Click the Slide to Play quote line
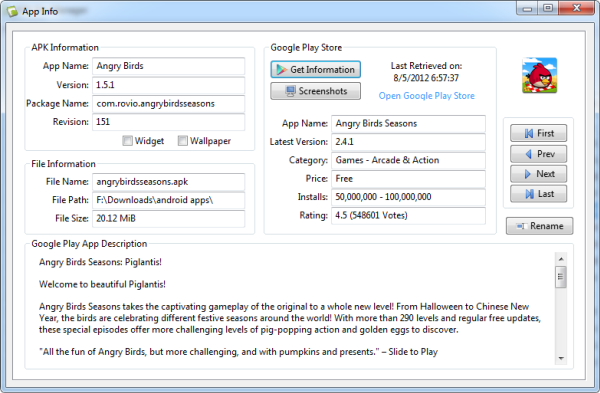Image resolution: width=600 pixels, height=393 pixels. click(238, 352)
